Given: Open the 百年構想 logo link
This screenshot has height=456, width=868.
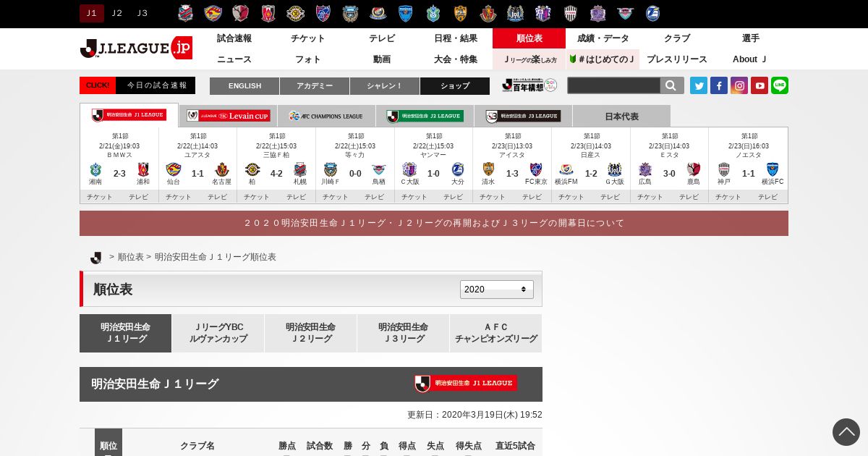Looking at the screenshot, I should [x=529, y=85].
